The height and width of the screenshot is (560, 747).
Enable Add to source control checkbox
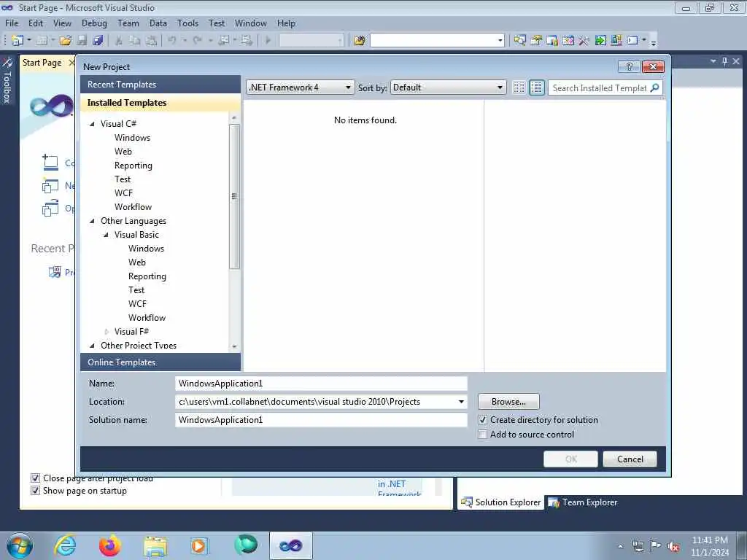click(483, 435)
